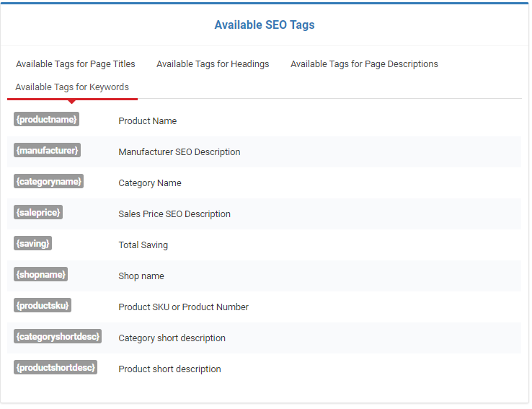Switch to Available Tags for Headings tab
Screen dimensions: 532x409
213,63
